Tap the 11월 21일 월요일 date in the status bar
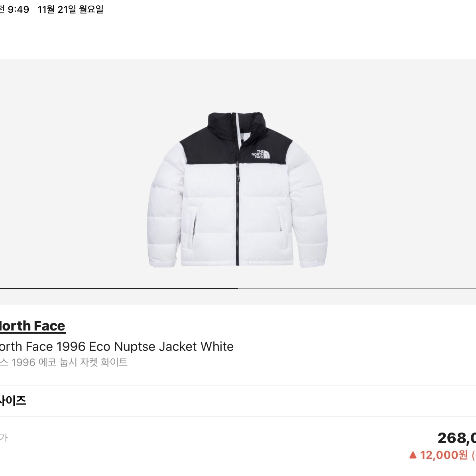Screen dimensions: 476x476 coord(71,10)
